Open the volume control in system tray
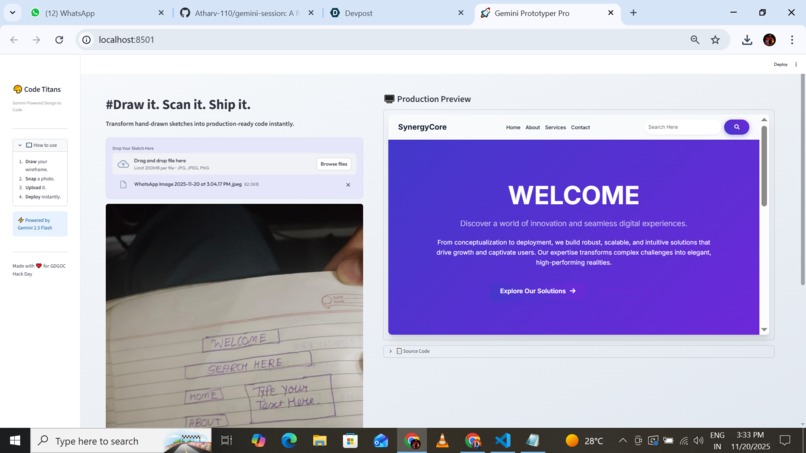The image size is (806, 453). pyautogui.click(x=698, y=441)
